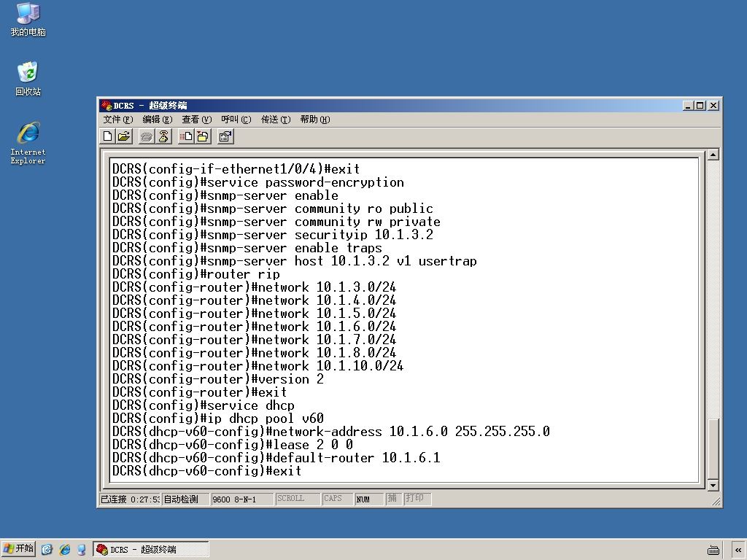Click the 打印 status indicator

pos(417,499)
